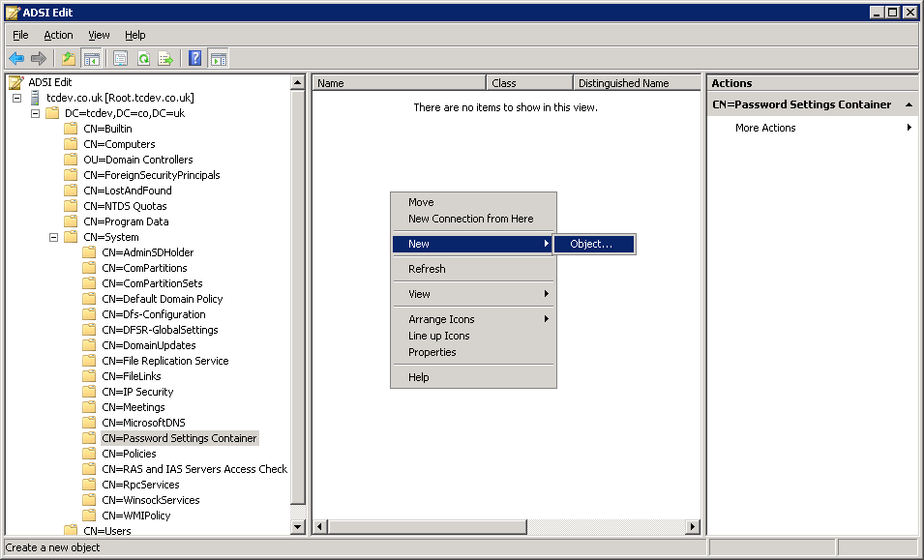This screenshot has height=560, width=924.
Task: Click the Up One Level folder icon
Action: (69, 58)
